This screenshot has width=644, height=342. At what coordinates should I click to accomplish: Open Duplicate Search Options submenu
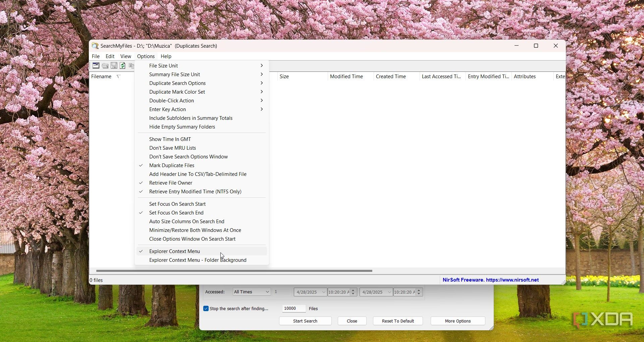click(202, 83)
